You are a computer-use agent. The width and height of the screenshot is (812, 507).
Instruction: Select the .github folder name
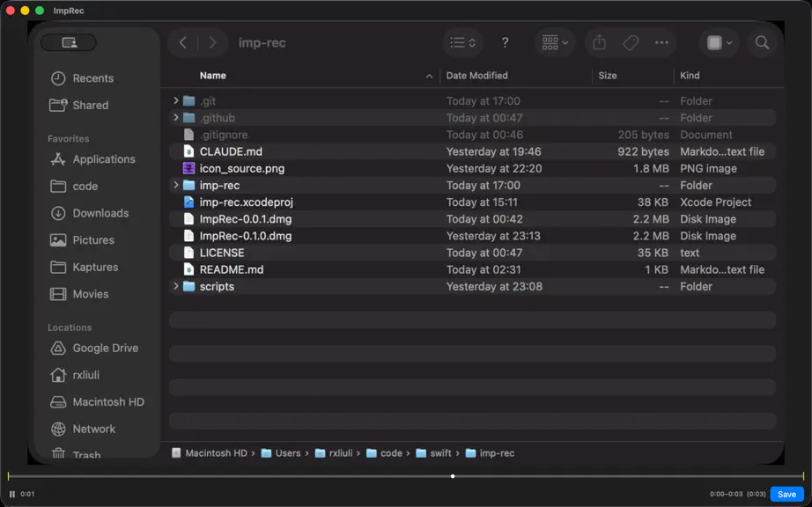pyautogui.click(x=218, y=118)
